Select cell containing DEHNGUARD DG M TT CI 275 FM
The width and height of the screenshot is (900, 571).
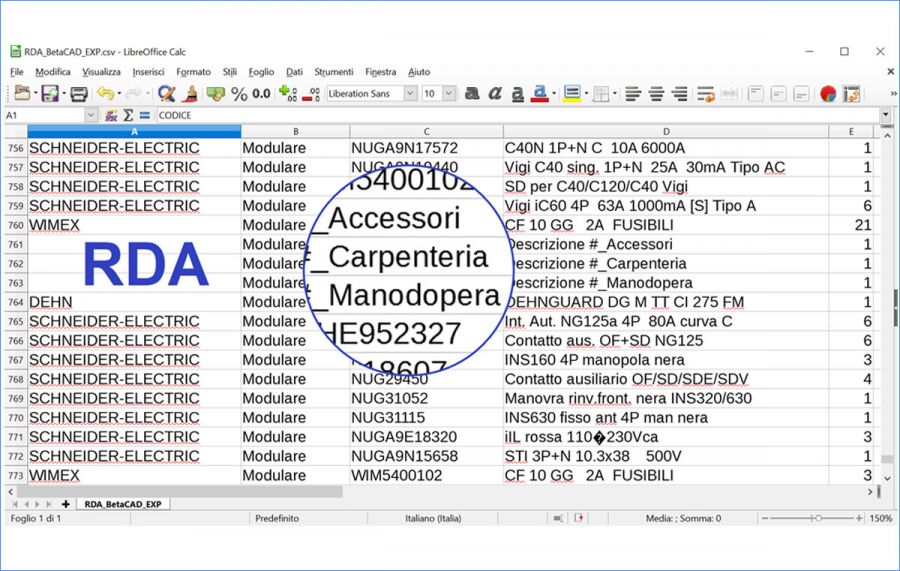pyautogui.click(x=666, y=302)
